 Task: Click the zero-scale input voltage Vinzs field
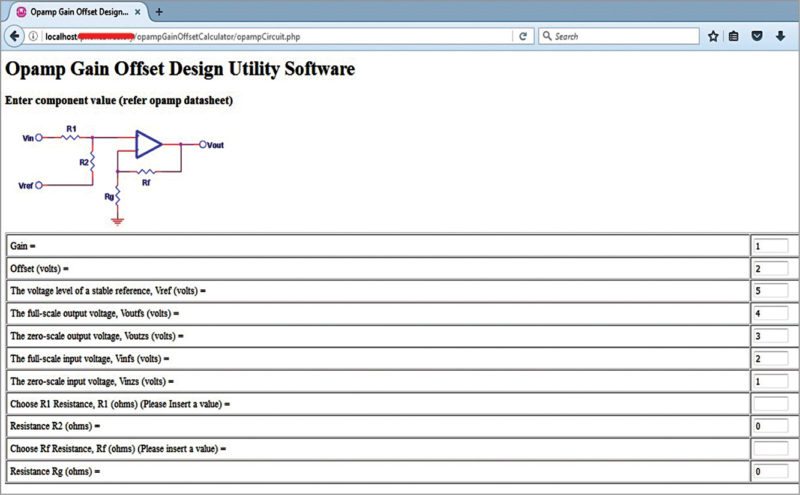(770, 381)
